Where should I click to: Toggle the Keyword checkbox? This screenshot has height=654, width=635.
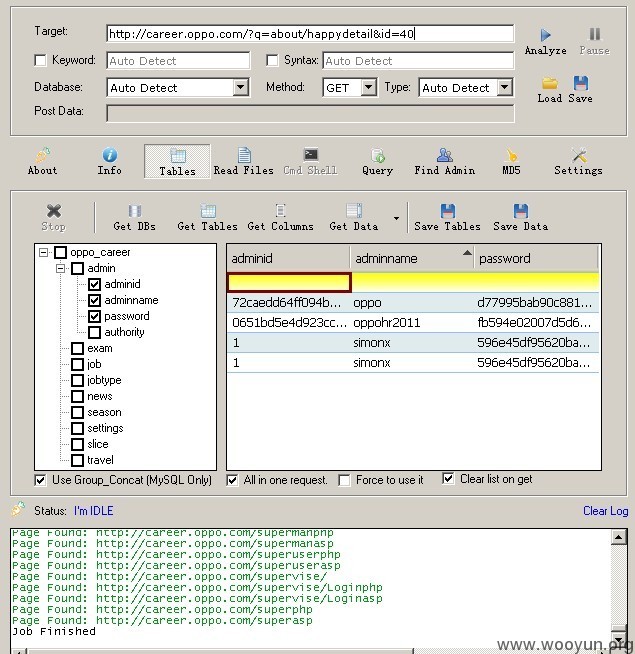[x=40, y=60]
